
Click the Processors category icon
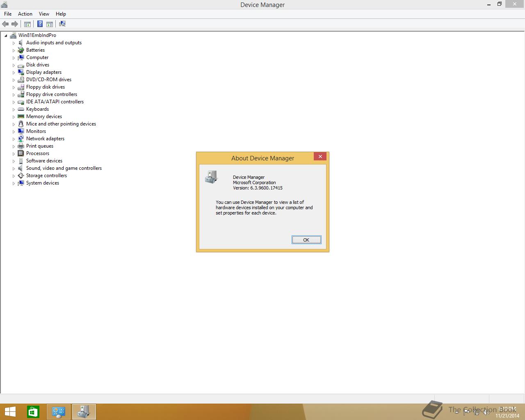click(x=21, y=153)
